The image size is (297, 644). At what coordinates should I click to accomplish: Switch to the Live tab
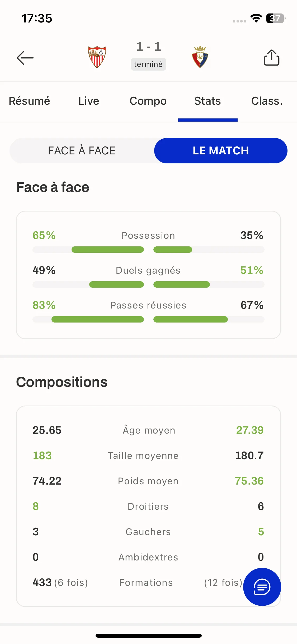(x=89, y=101)
